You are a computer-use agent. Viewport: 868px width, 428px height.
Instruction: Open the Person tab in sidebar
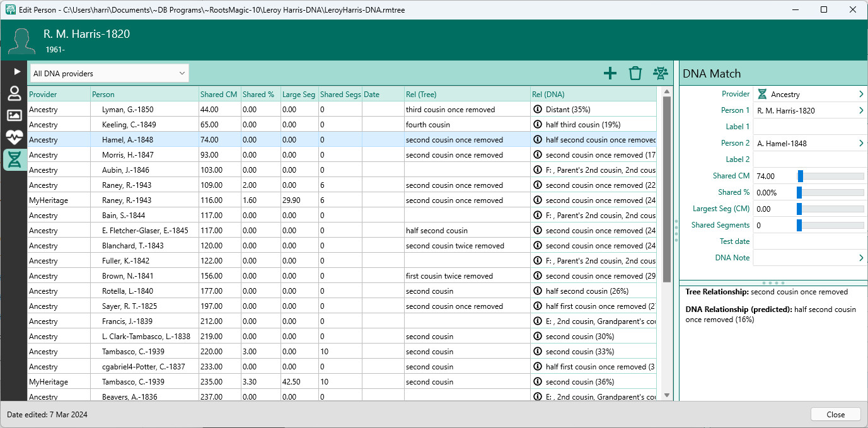click(x=14, y=94)
